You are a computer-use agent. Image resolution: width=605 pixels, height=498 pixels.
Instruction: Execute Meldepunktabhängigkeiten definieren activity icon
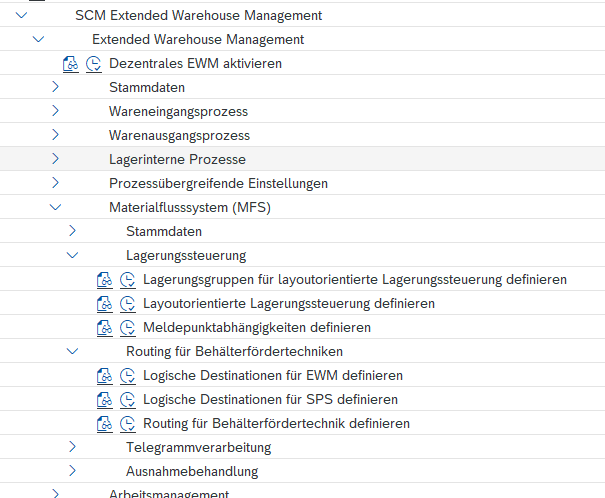[x=128, y=328]
